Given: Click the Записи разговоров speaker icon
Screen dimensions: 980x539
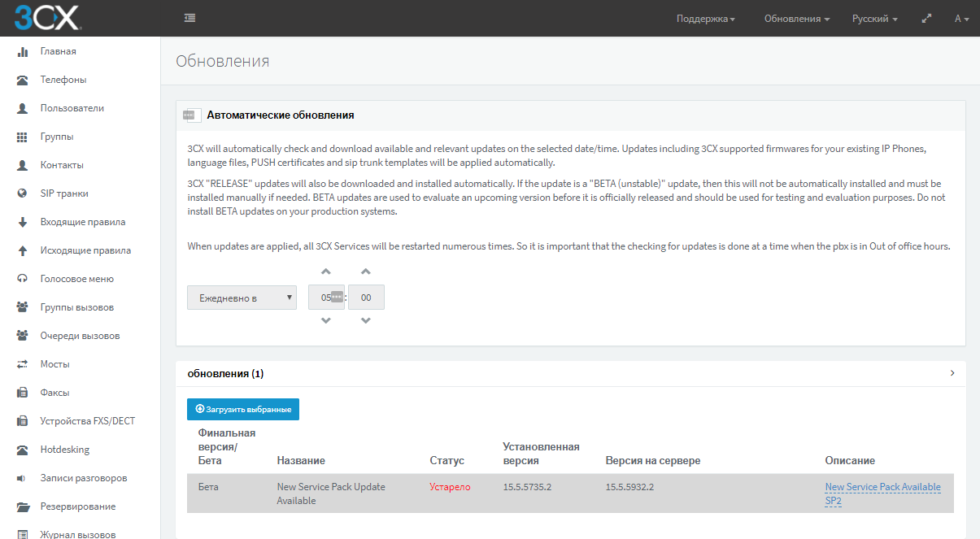Looking at the screenshot, I should coord(23,478).
